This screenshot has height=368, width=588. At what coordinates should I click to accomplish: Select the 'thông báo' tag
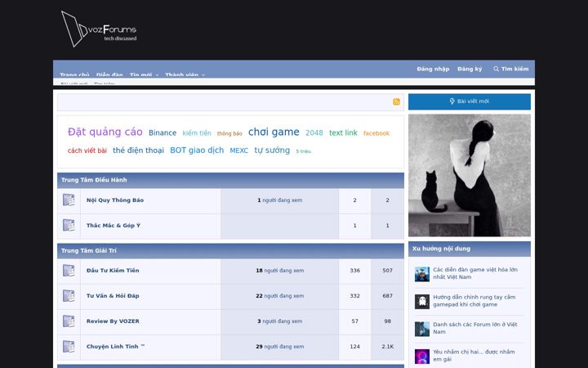(229, 133)
